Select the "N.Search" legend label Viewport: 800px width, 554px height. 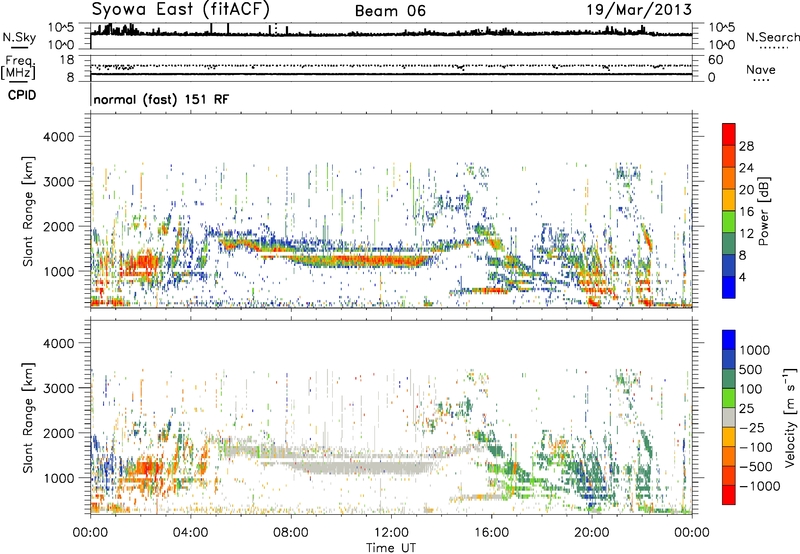[772, 37]
